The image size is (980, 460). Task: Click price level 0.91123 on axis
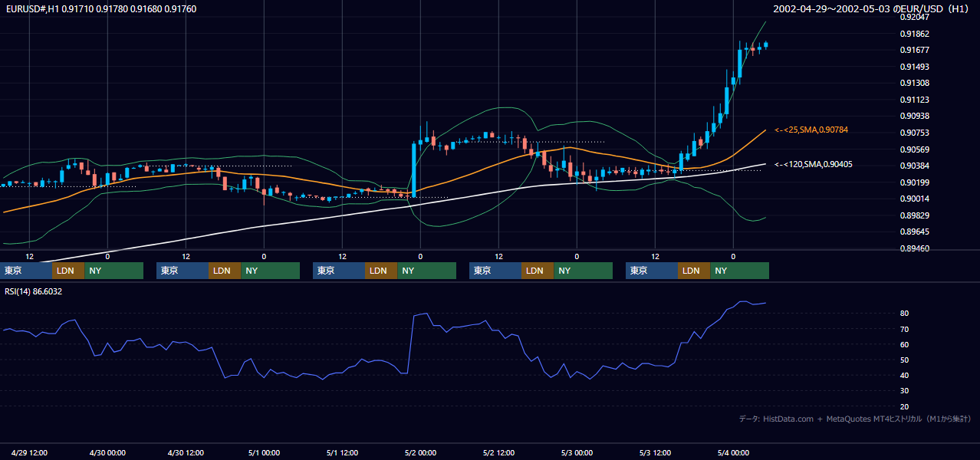coord(915,100)
